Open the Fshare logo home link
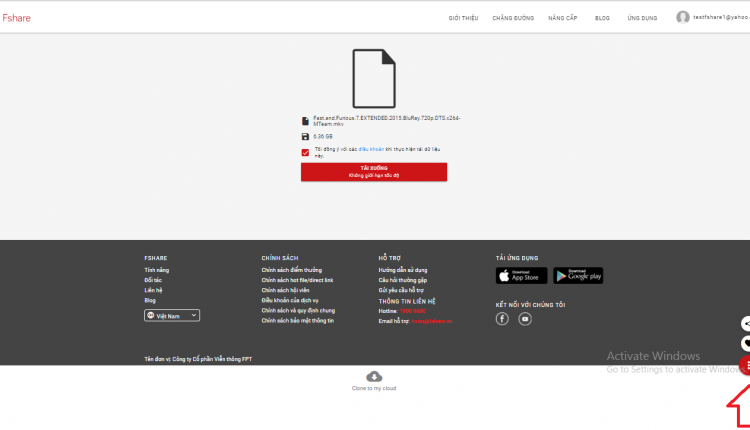The height and width of the screenshot is (430, 750). [17, 18]
